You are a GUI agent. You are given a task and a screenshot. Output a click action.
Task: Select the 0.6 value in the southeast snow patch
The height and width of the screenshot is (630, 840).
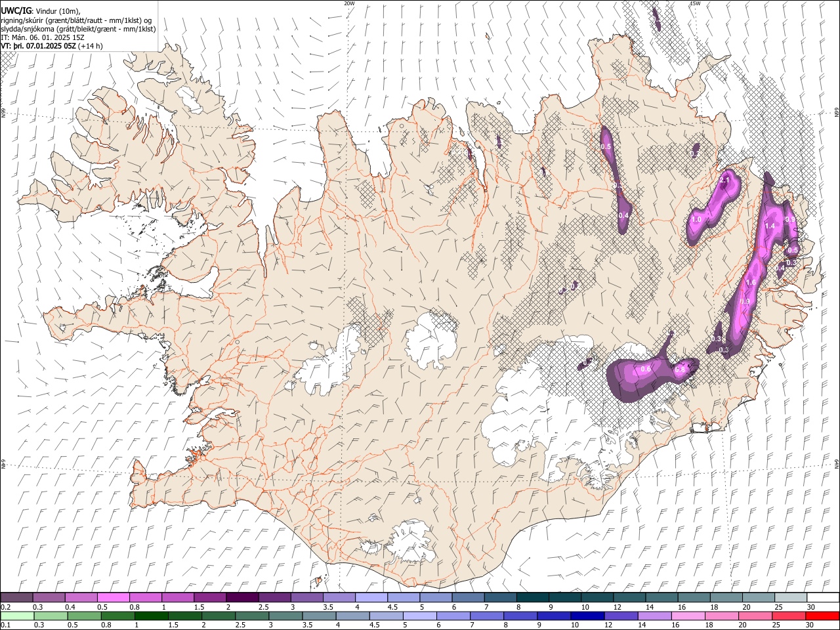(645, 369)
